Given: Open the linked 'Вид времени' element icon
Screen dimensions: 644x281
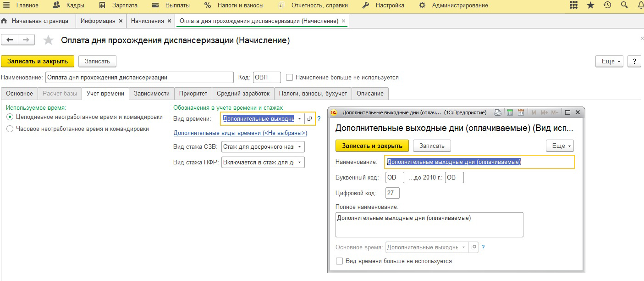Looking at the screenshot, I should (309, 119).
